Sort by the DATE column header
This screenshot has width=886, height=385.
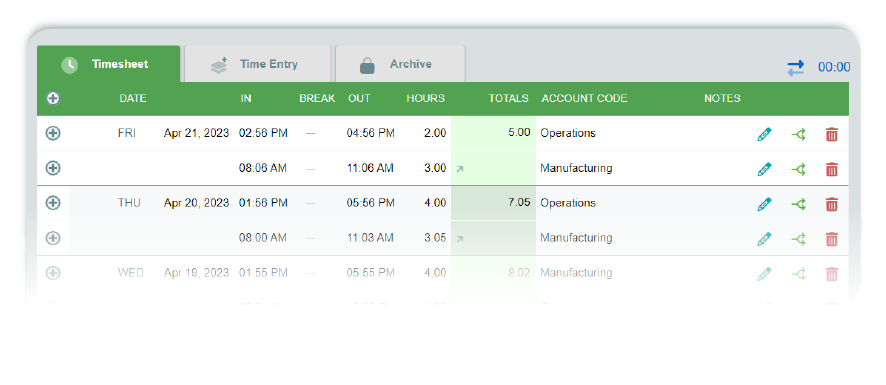(x=133, y=98)
